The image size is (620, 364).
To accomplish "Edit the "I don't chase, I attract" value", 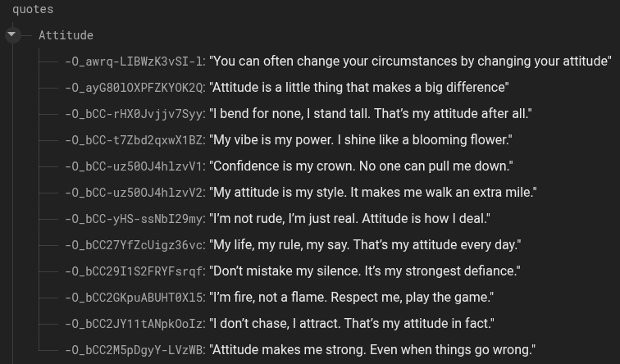I will point(352,324).
